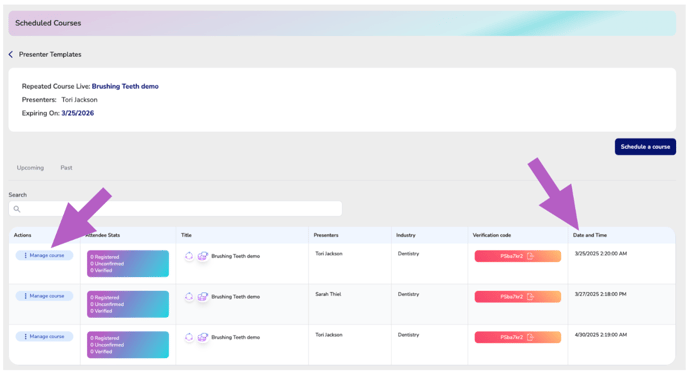Copy the verification code in the Sarah Thiel row

click(530, 297)
